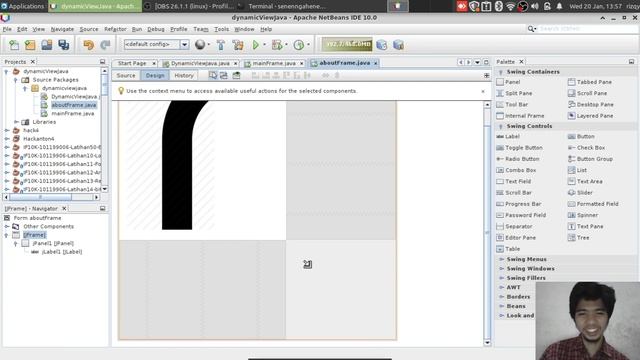Click the search icon next to search field

531,29
